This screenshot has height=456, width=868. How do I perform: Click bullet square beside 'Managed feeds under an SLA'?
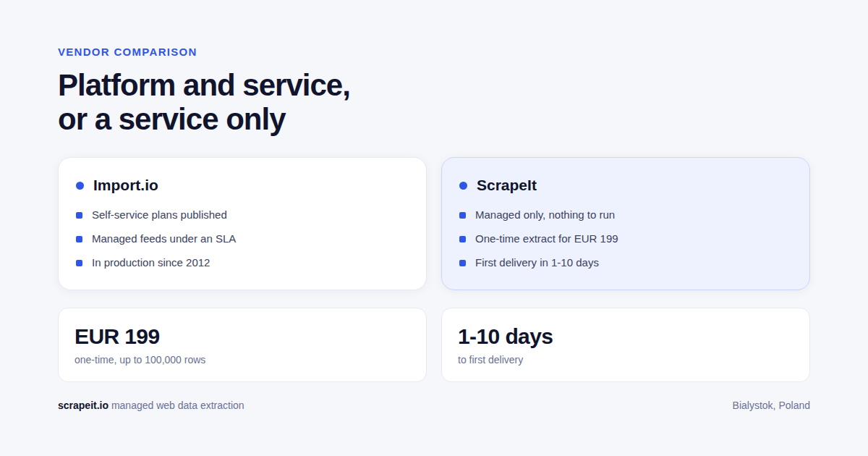click(79, 239)
